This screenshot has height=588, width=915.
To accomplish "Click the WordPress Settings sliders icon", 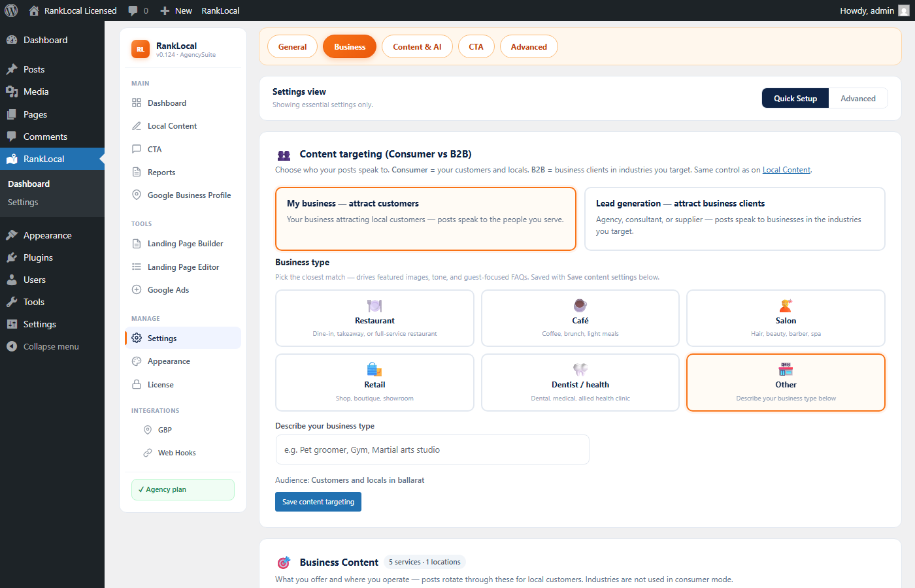I will point(12,324).
